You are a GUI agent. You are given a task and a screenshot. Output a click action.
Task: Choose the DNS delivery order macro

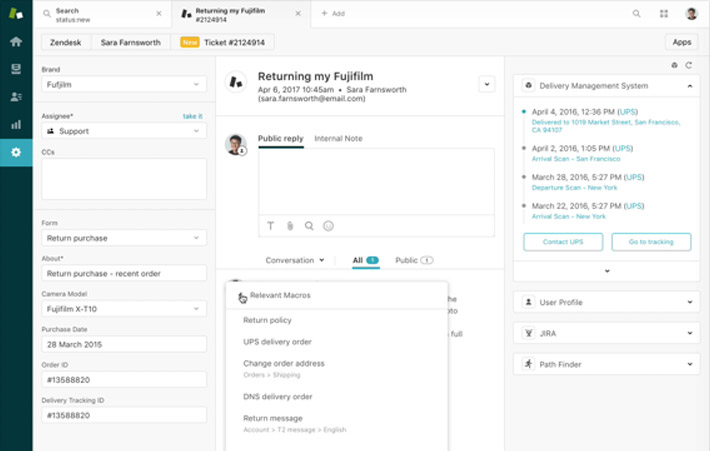pos(278,397)
